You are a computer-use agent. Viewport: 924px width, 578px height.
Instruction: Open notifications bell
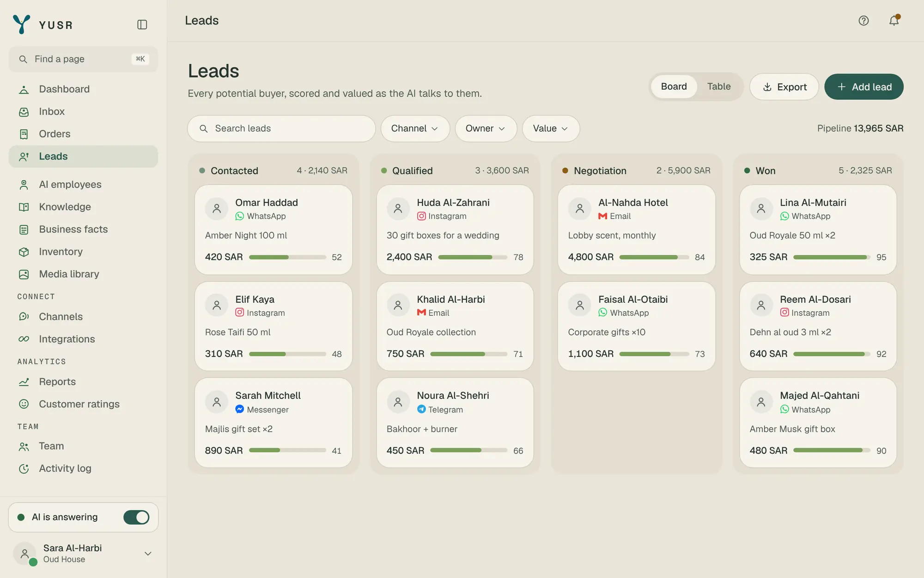click(x=894, y=21)
